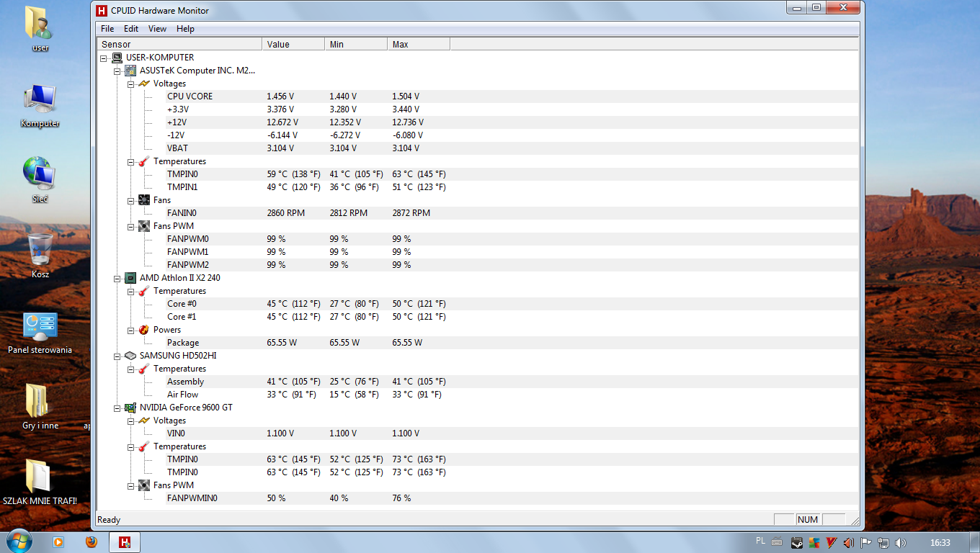Select the FANPWMIN0 row

(x=512, y=498)
